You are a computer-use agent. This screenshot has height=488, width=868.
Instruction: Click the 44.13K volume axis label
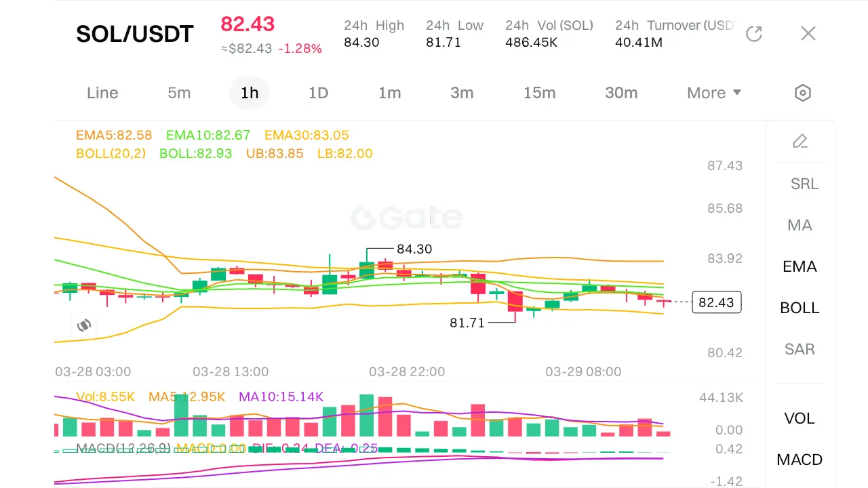tap(722, 397)
